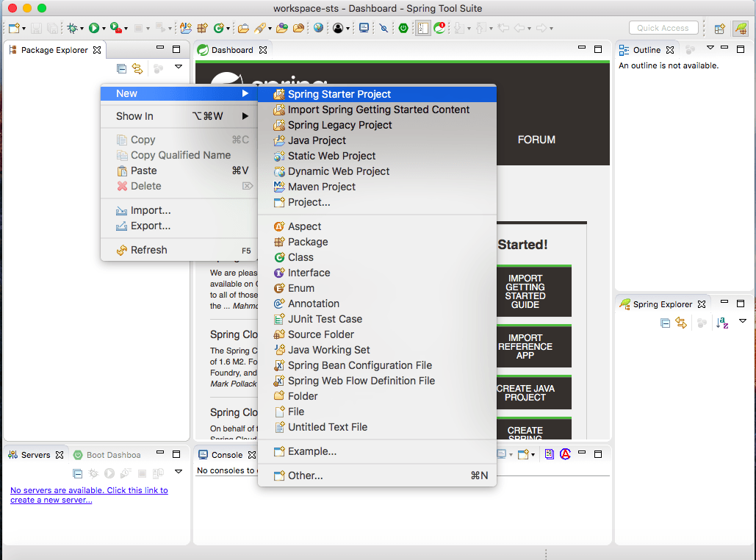Choose Paste in the context menu
Viewport: 756px width, 560px height.
[179, 170]
